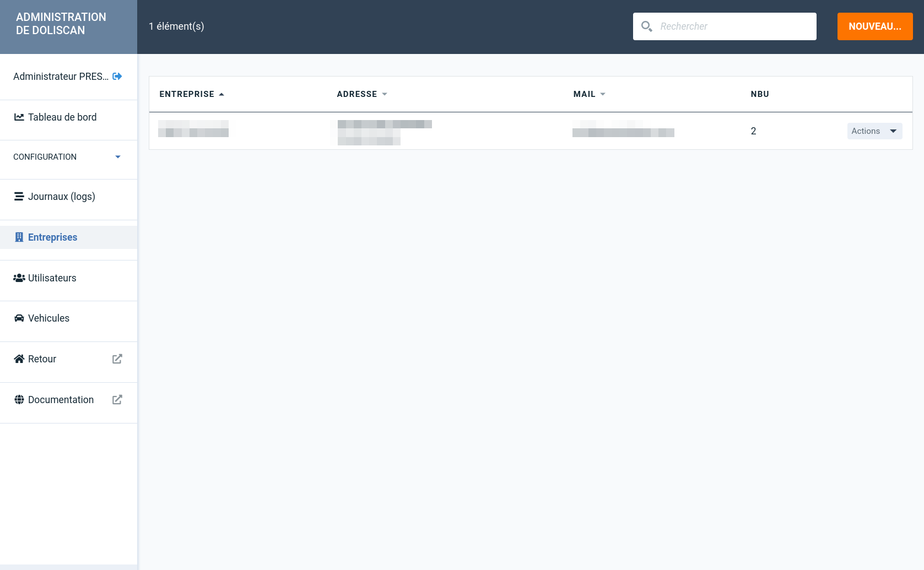Image resolution: width=924 pixels, height=570 pixels.
Task: Click the NOUVEAU... button
Action: (x=875, y=26)
